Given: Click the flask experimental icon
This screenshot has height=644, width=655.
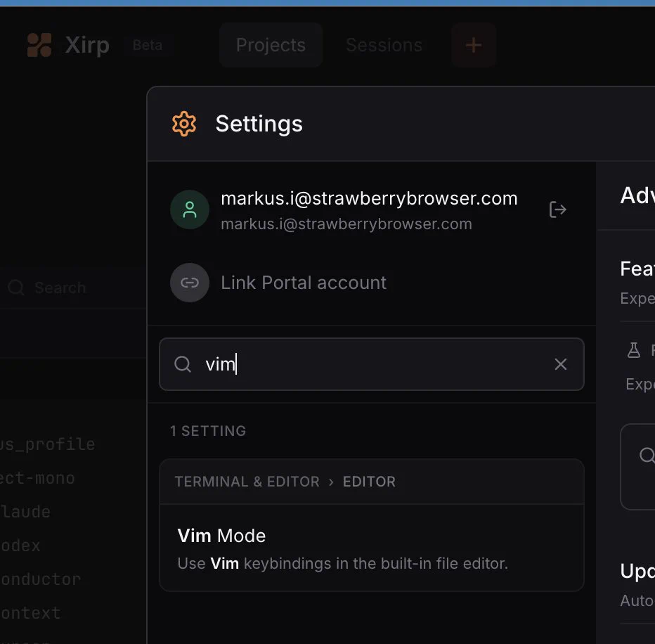Looking at the screenshot, I should [634, 350].
